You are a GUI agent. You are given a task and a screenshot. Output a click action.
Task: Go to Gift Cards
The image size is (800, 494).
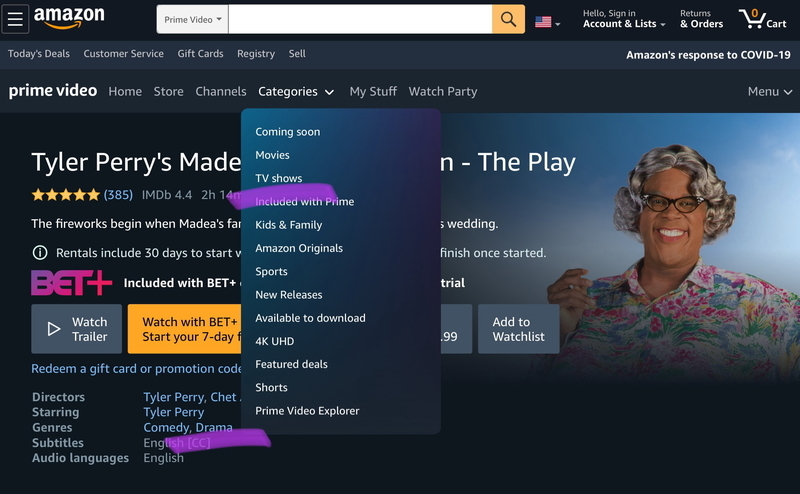(201, 54)
